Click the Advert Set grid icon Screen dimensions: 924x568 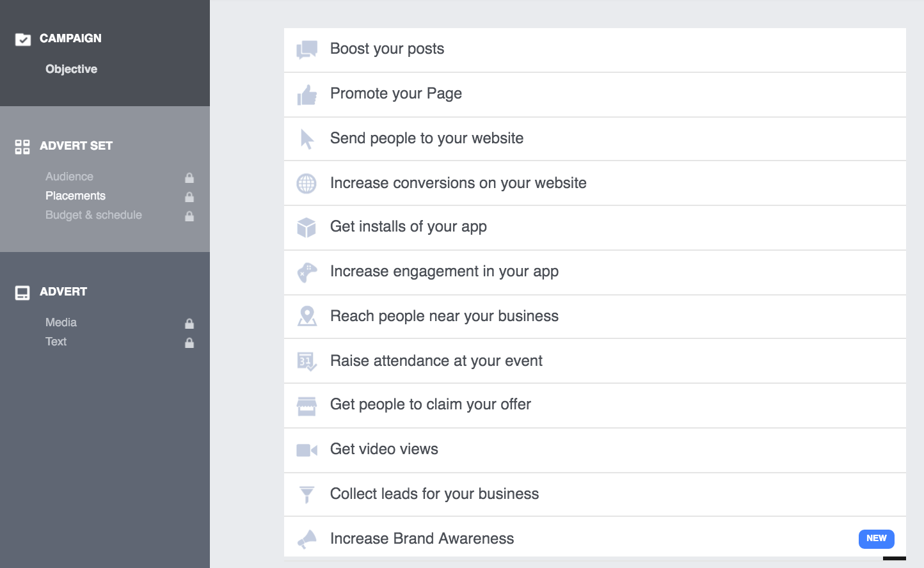22,147
